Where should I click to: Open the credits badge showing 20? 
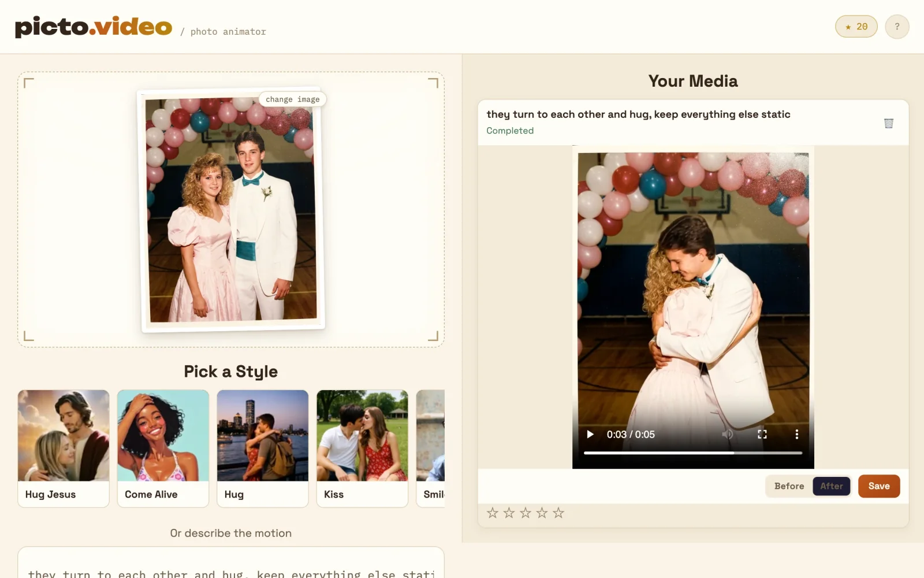coord(856,27)
